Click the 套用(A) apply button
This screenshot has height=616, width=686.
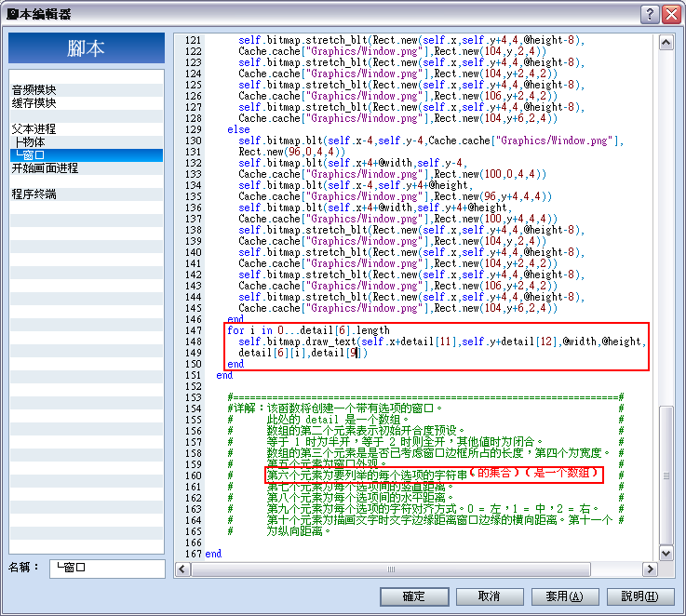tap(564, 596)
